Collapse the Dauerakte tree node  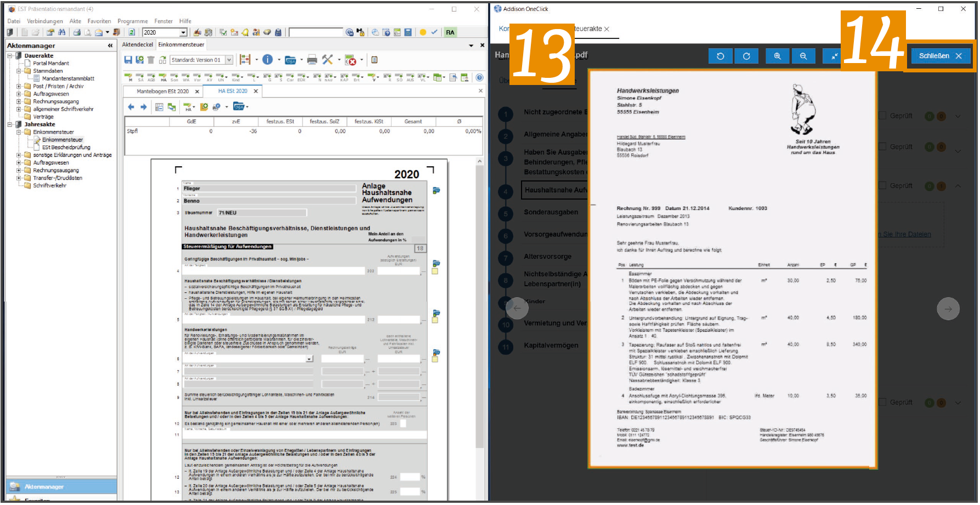[x=10, y=55]
